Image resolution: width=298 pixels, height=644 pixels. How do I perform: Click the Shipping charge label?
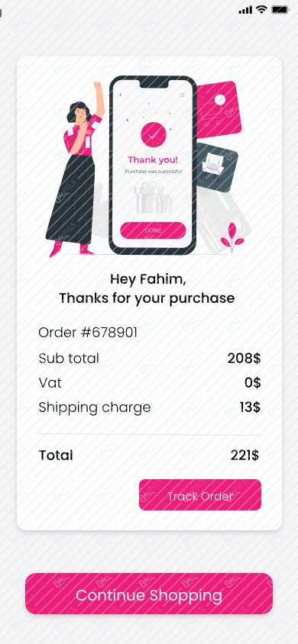click(x=95, y=407)
